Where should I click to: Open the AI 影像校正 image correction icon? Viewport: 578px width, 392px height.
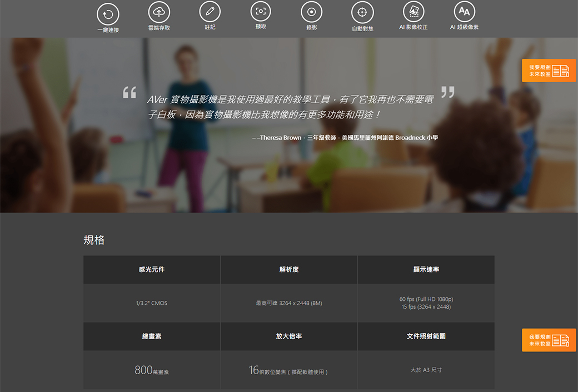pyautogui.click(x=413, y=12)
